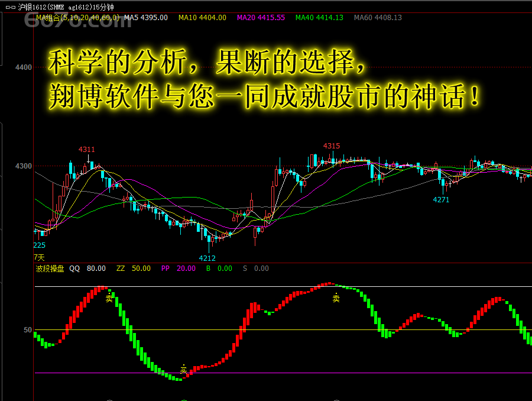Click the 4311 high price marker
The height and width of the screenshot is (401, 532).
pyautogui.click(x=86, y=150)
